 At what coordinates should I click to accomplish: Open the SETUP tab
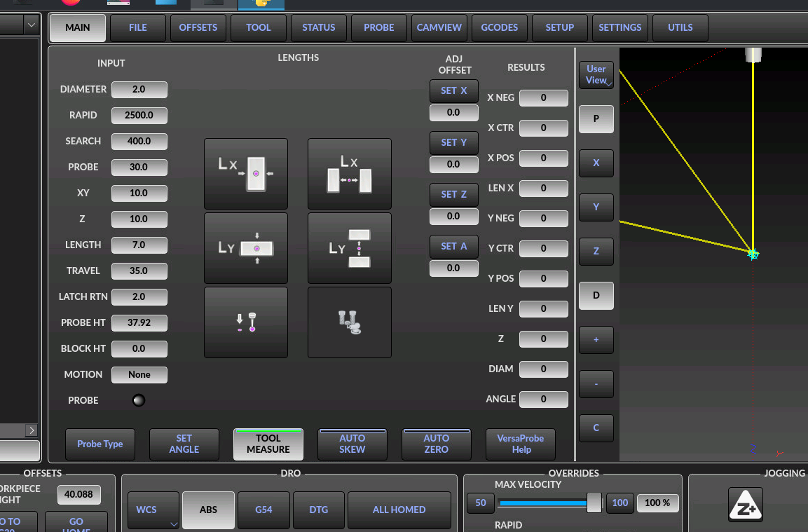click(x=560, y=28)
